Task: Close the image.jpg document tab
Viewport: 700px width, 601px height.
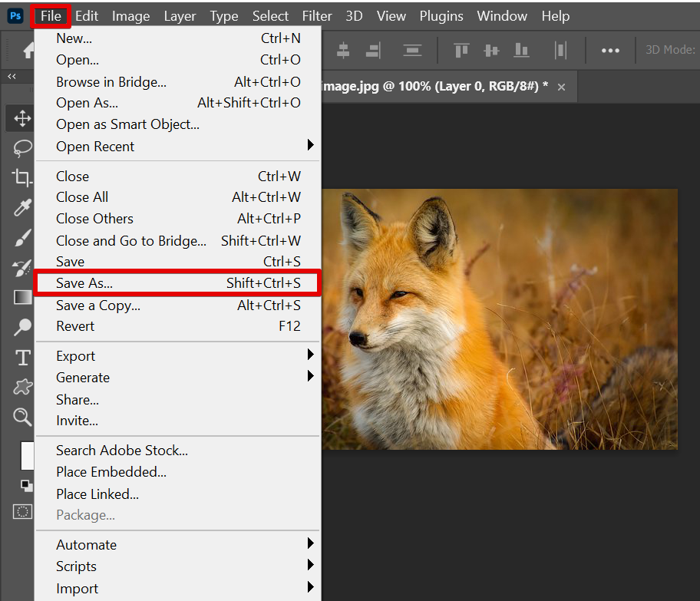Action: [x=561, y=88]
